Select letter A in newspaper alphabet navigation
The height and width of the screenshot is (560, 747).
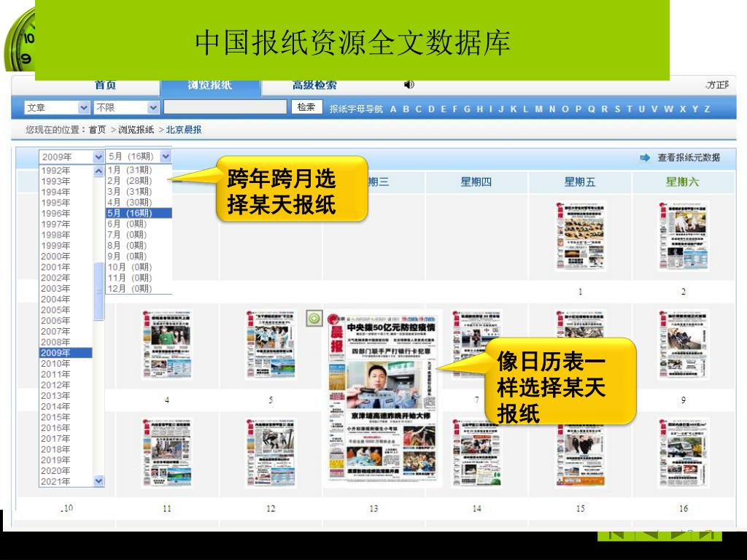pos(393,109)
